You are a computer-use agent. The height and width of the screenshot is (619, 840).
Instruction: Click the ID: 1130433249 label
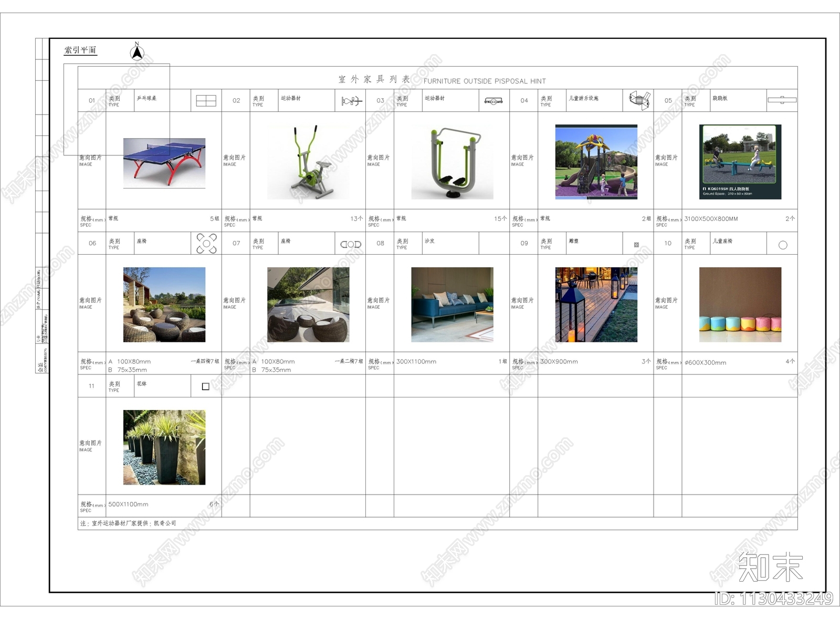pyautogui.click(x=774, y=599)
